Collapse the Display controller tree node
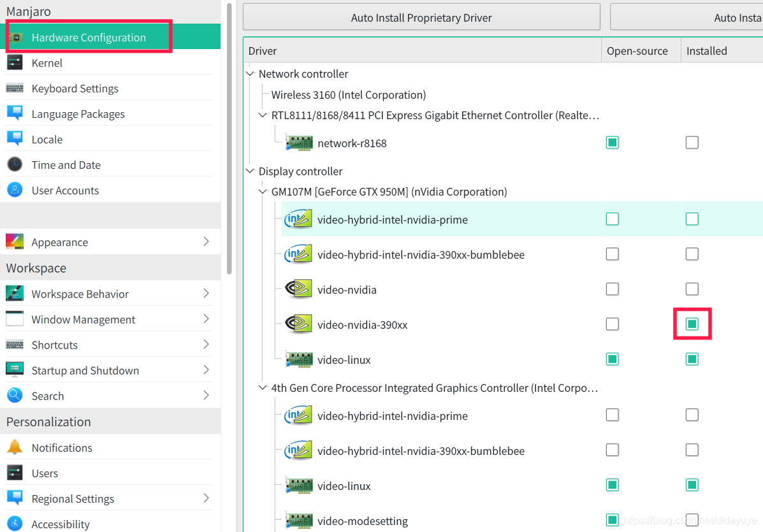Screen dimensions: 763x532 [x=250, y=171]
